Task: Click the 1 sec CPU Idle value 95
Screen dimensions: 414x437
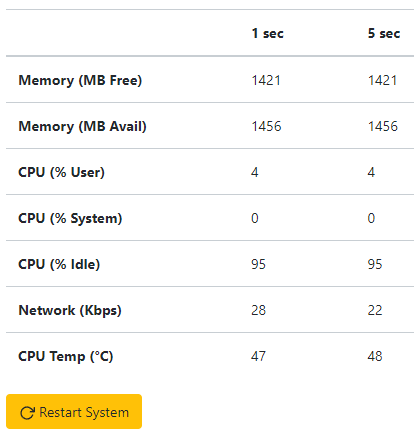Action: point(259,264)
